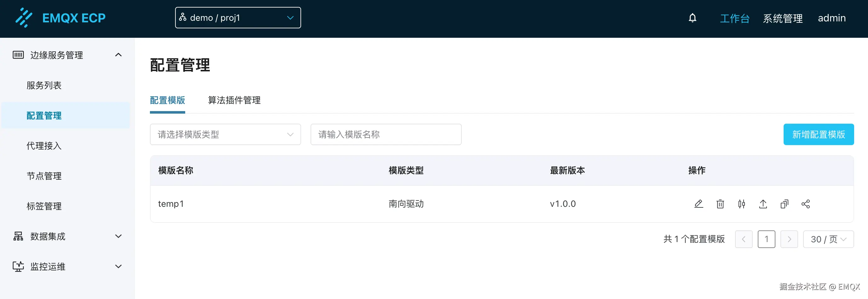Click the 请输入模版名称 search field
Viewport: 868px width, 299px height.
point(385,134)
